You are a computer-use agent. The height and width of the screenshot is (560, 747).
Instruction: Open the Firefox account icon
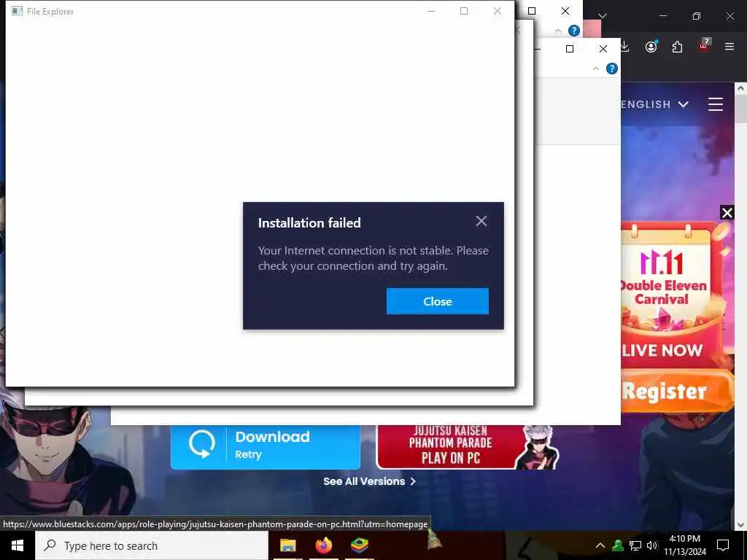[651, 47]
